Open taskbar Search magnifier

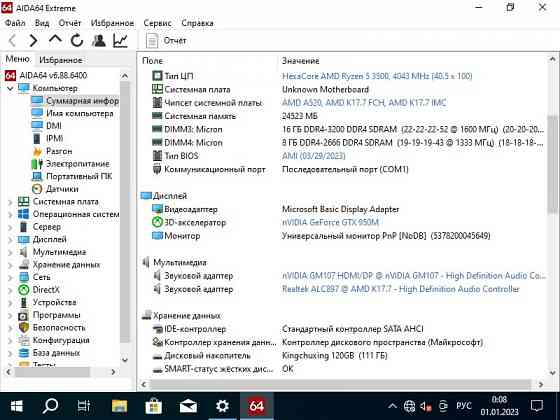point(50,406)
